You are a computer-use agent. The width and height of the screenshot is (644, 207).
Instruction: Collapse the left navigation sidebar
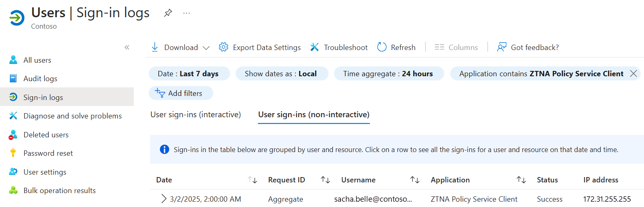point(127,48)
